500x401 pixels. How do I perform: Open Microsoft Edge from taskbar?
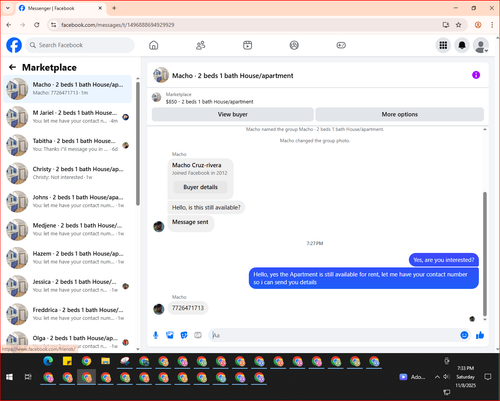48,361
